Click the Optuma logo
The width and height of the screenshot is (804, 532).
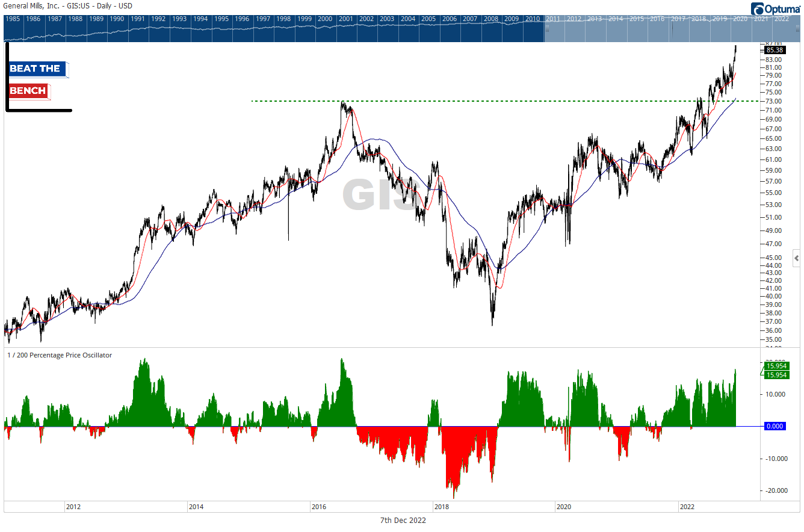[x=776, y=8]
